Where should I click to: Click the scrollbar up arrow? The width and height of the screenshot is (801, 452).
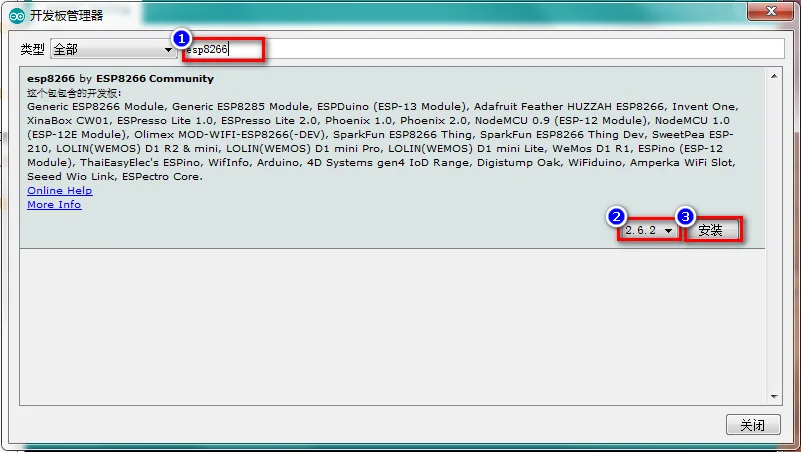click(774, 76)
